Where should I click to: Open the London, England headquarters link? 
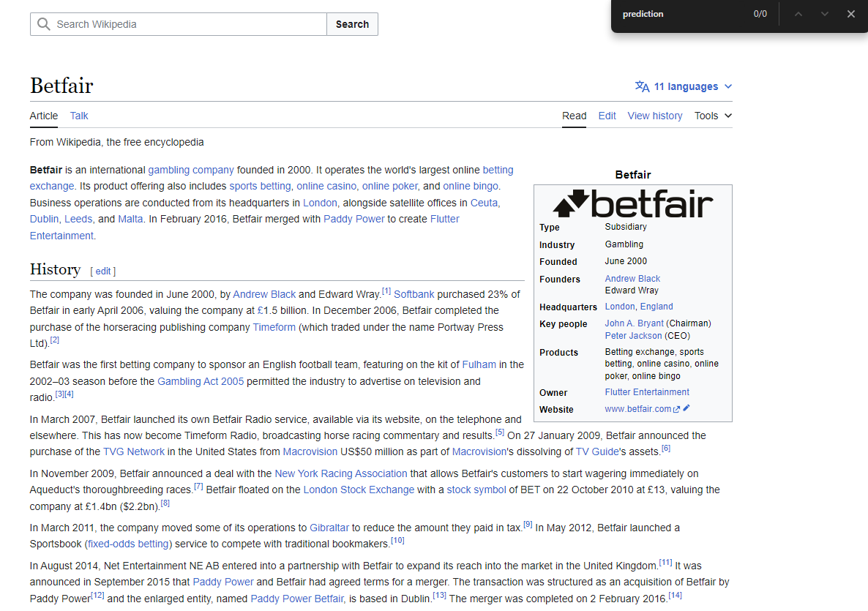coord(639,306)
